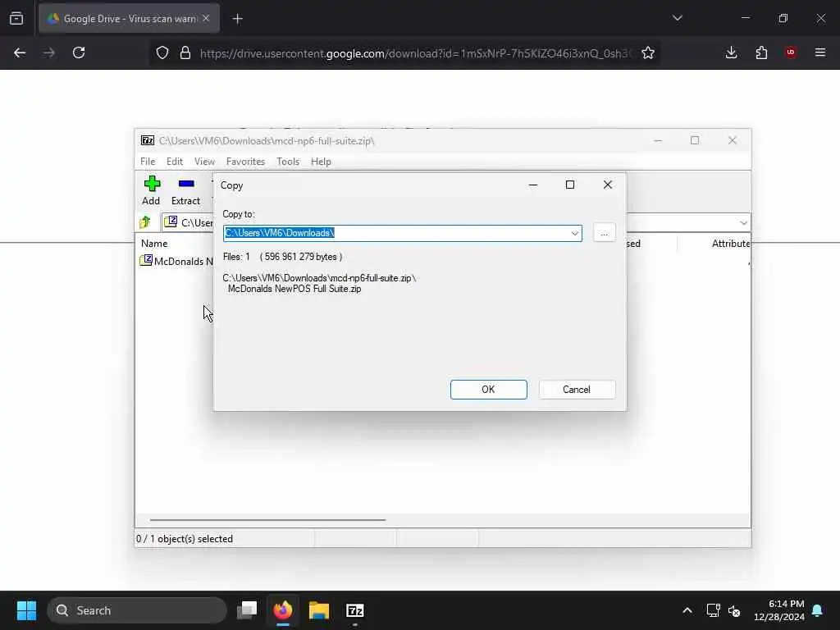Image resolution: width=840 pixels, height=630 pixels.
Task: Open the Favorites menu in 7-Zip
Action: point(245,162)
